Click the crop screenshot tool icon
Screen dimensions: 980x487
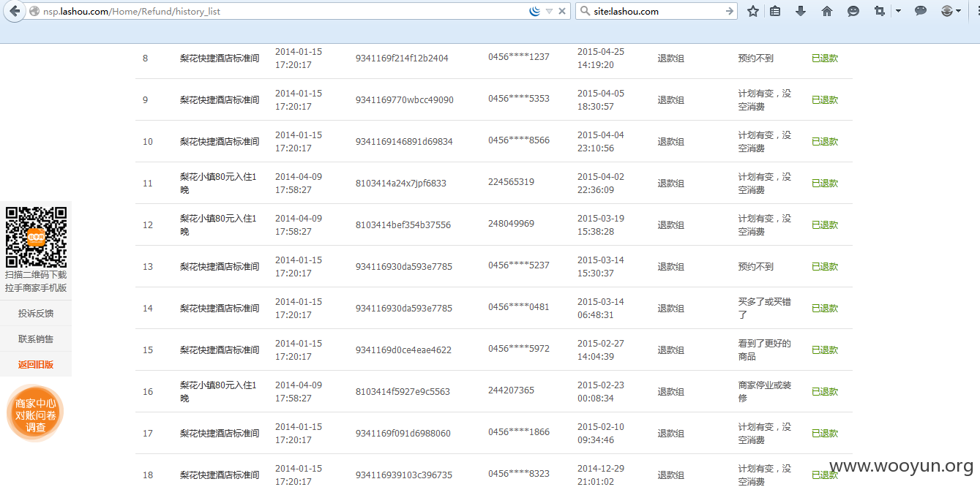point(880,11)
